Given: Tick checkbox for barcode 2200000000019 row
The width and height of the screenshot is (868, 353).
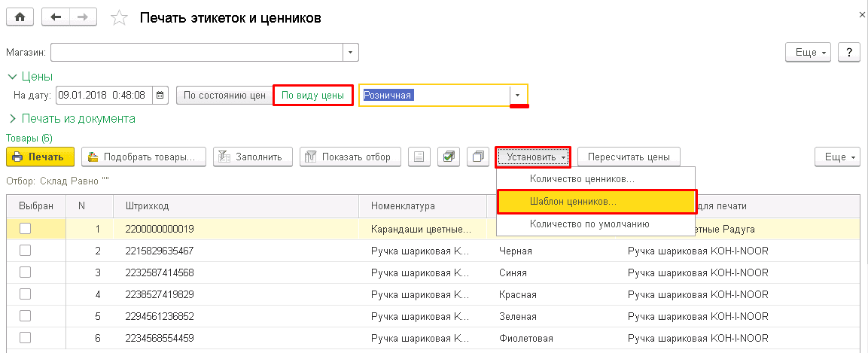Looking at the screenshot, I should point(26,229).
